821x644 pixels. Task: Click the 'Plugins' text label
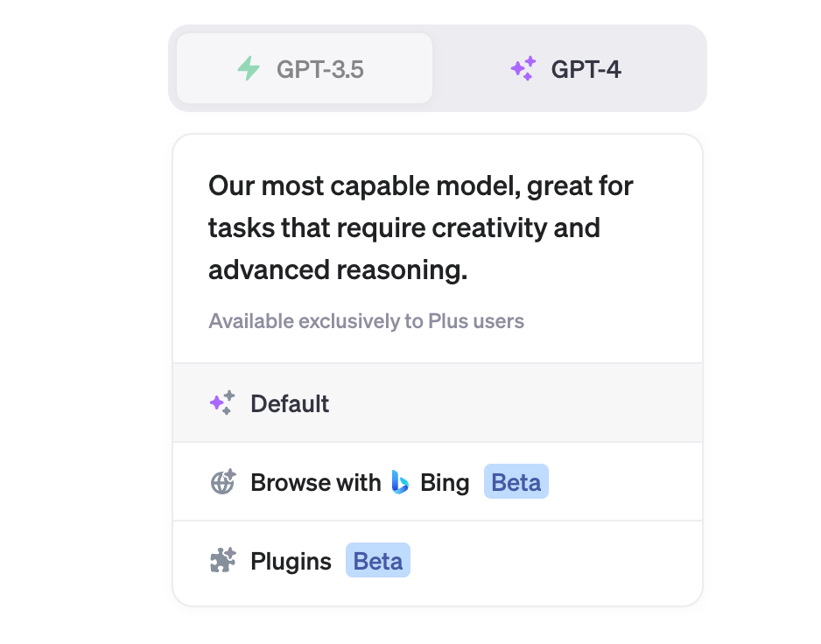(x=291, y=562)
